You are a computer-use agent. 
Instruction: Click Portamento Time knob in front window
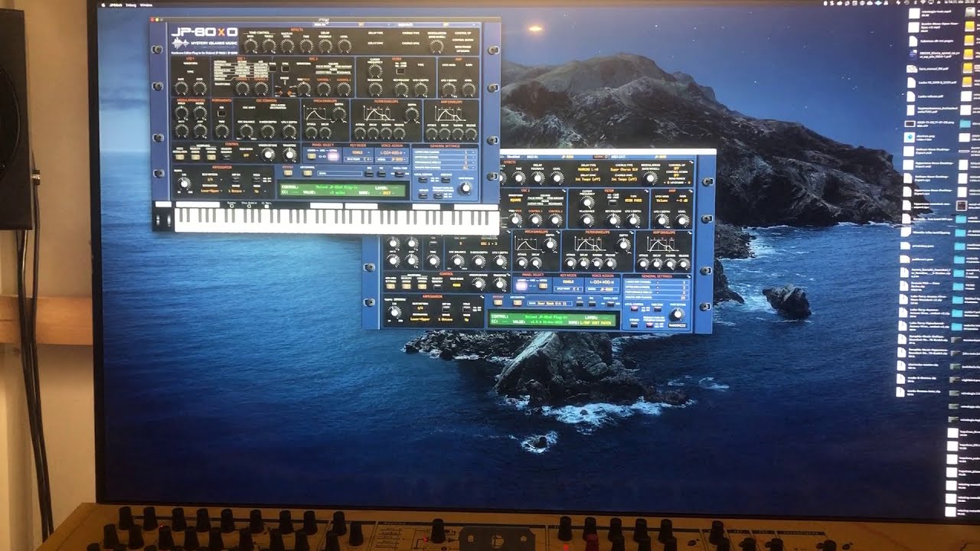(x=221, y=131)
